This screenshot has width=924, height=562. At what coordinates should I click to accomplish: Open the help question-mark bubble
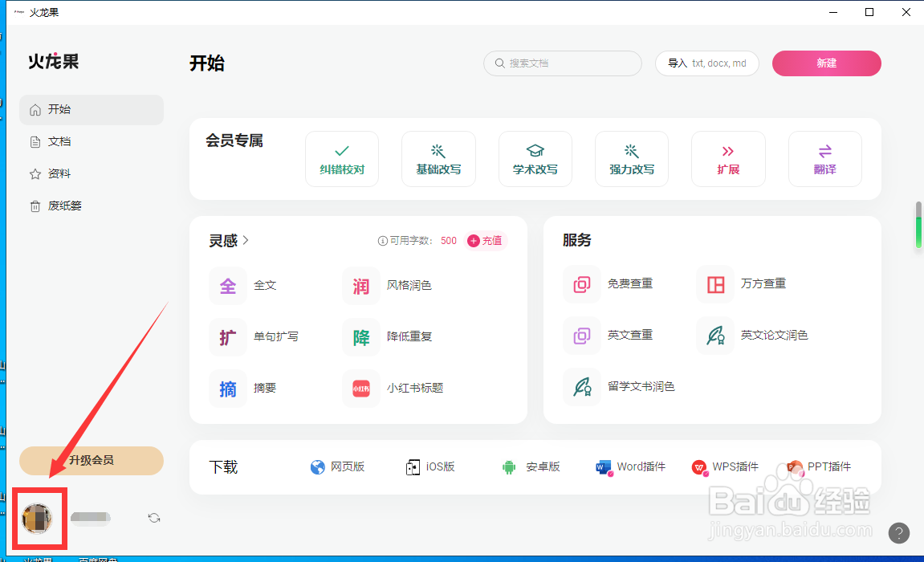(898, 532)
